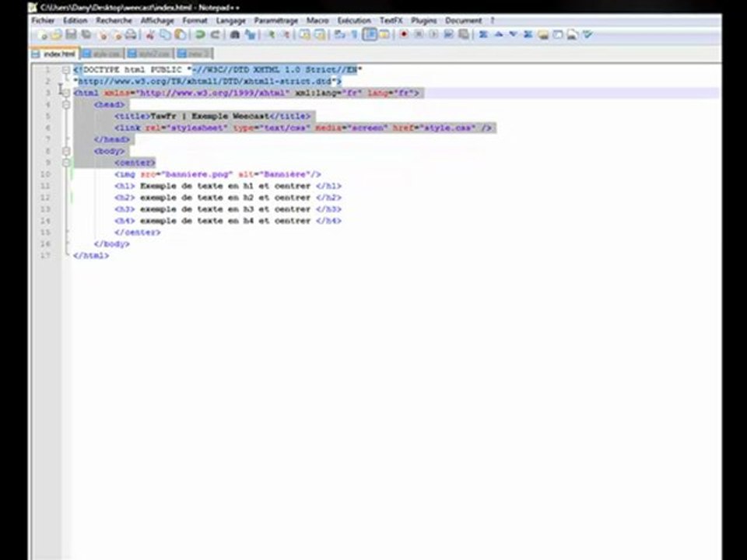Screen dimensions: 747x560
Task: Open the TextFX menu
Action: (391, 20)
